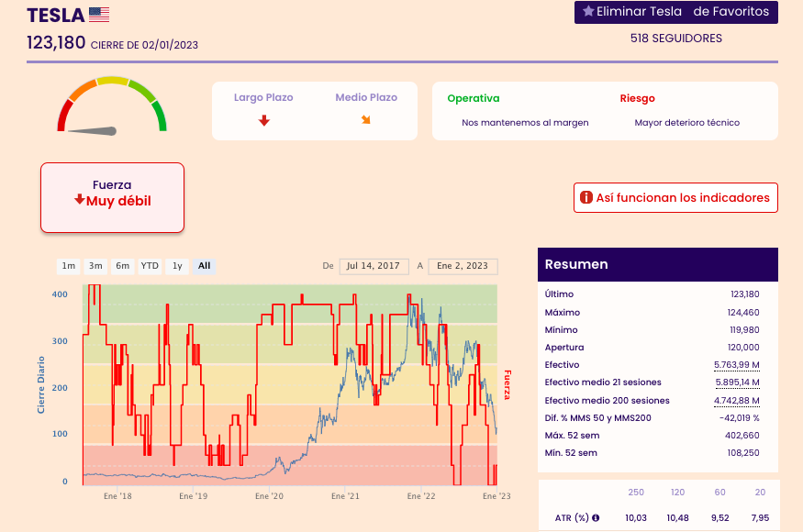Viewport: 803px width, 532px height.
Task: Click the Riesgo heading
Action: tap(637, 98)
